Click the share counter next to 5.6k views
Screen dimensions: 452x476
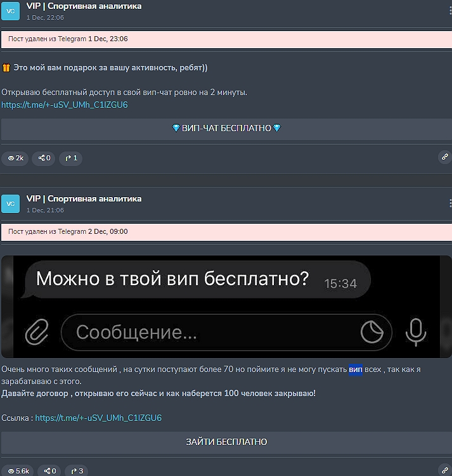49,470
